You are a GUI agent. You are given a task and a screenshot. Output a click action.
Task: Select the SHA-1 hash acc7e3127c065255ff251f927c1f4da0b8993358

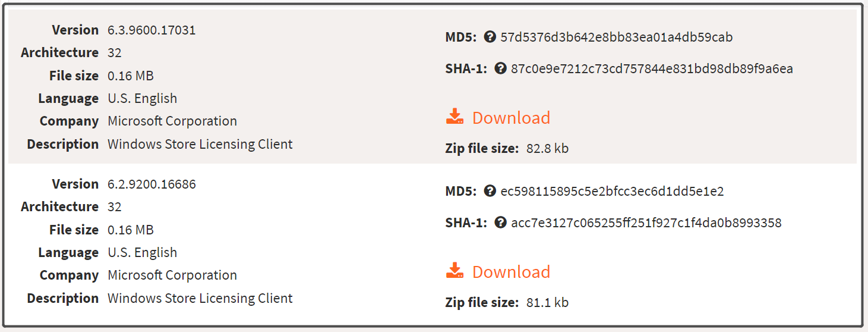coord(646,223)
